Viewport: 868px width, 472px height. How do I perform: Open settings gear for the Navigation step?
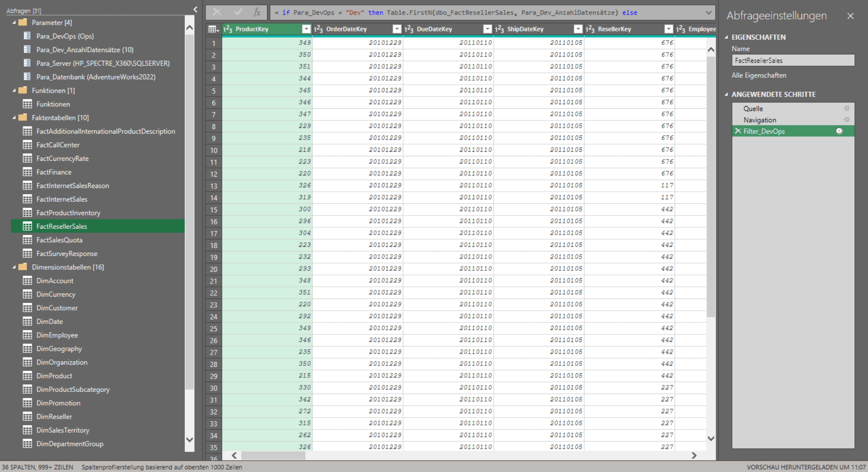[x=847, y=120]
